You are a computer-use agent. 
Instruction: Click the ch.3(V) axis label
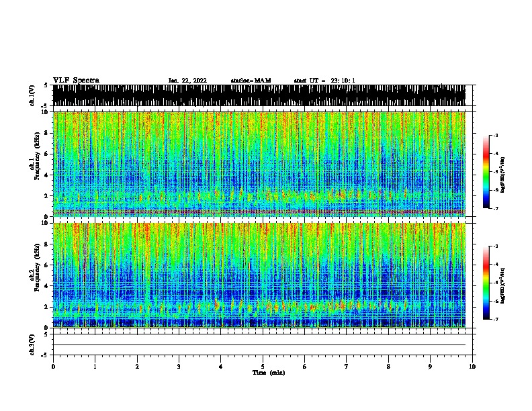tap(32, 345)
